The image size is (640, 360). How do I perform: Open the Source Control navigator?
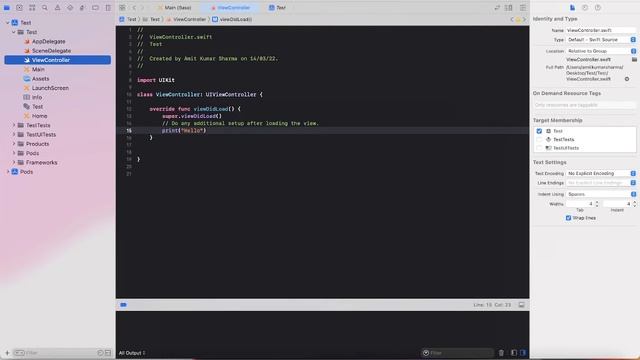click(x=19, y=8)
